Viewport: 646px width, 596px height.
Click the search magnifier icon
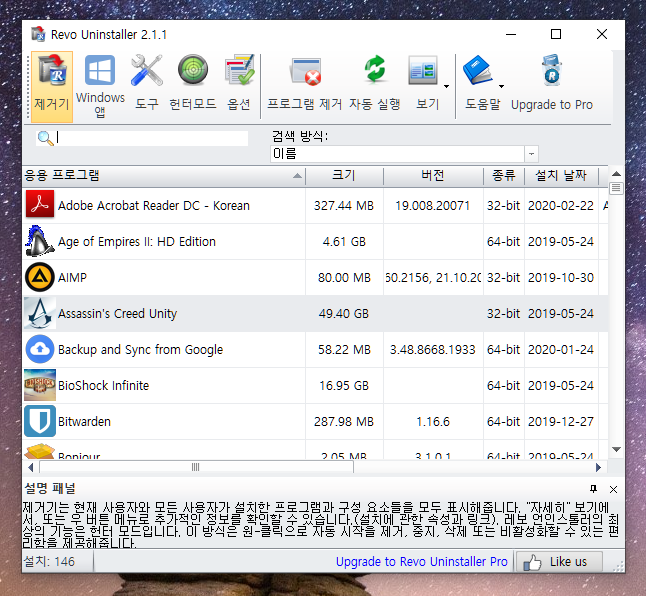pyautogui.click(x=45, y=138)
